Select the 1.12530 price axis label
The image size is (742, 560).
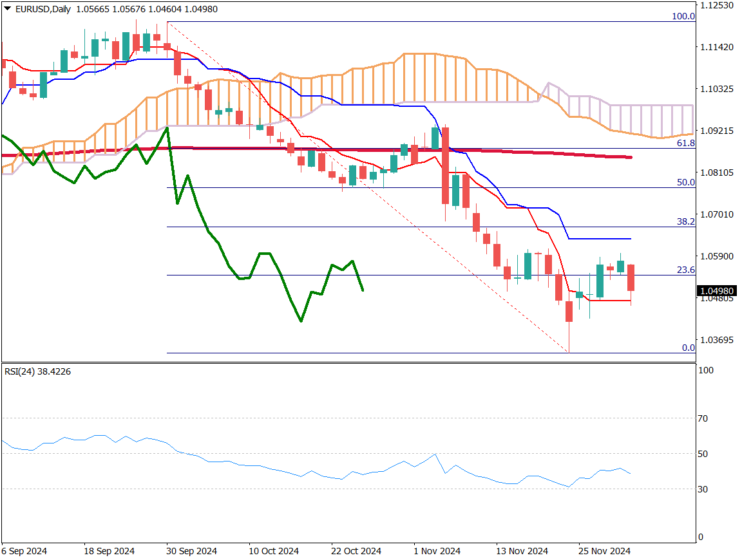(x=717, y=5)
